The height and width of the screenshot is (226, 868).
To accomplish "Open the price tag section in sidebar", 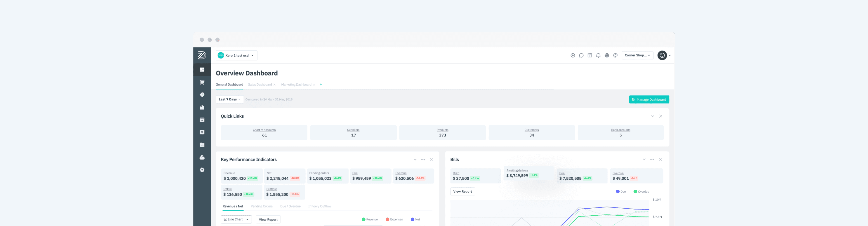I will coord(202,95).
